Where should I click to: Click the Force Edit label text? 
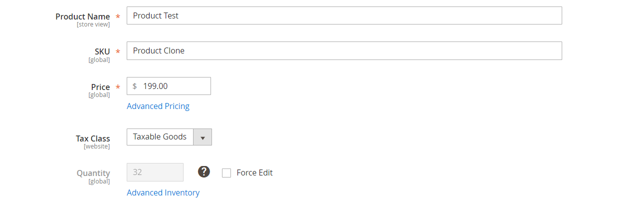[254, 173]
